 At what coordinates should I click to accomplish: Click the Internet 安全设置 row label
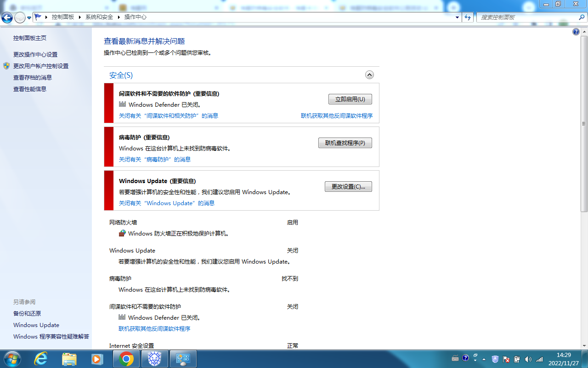131,346
